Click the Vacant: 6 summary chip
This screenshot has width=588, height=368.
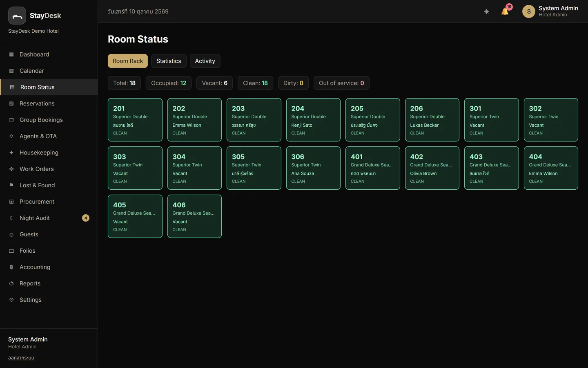tap(214, 83)
